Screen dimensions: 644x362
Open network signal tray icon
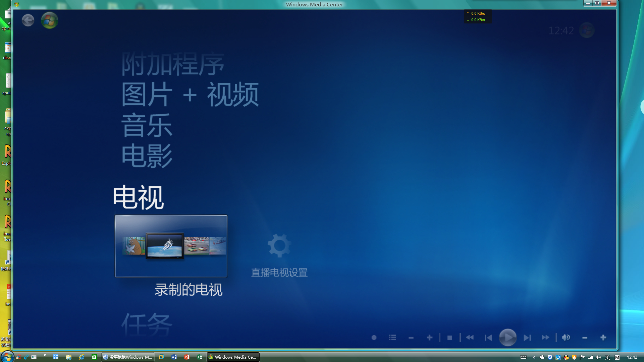click(x=590, y=357)
